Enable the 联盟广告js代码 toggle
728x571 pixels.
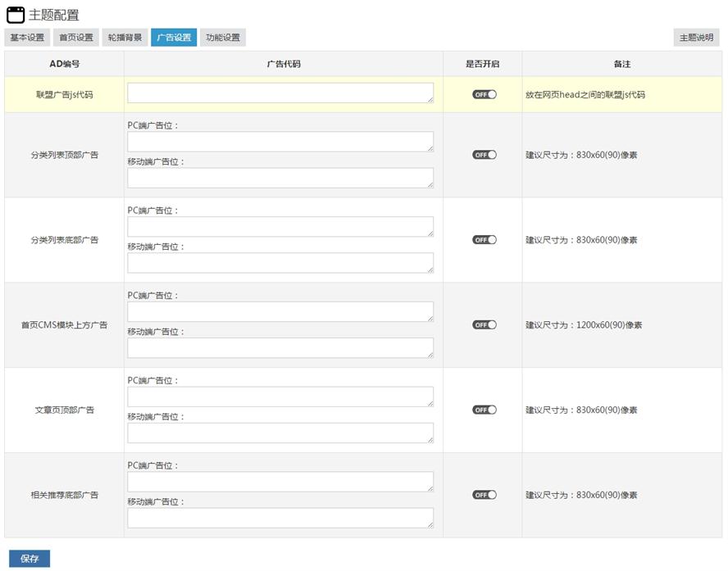[484, 95]
